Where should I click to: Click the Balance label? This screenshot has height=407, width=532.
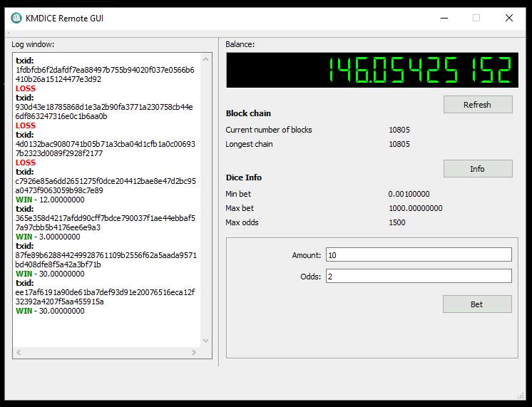point(240,44)
